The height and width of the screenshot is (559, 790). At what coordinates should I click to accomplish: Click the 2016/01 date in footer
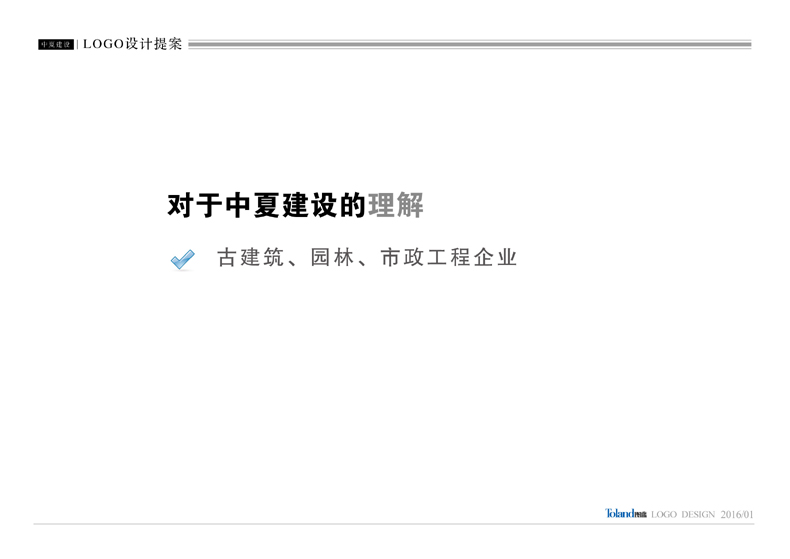(x=736, y=515)
